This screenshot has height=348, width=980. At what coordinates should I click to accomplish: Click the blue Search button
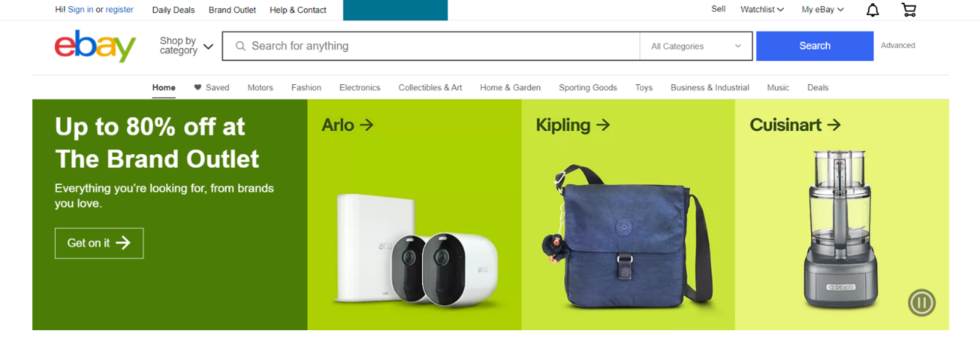(815, 46)
